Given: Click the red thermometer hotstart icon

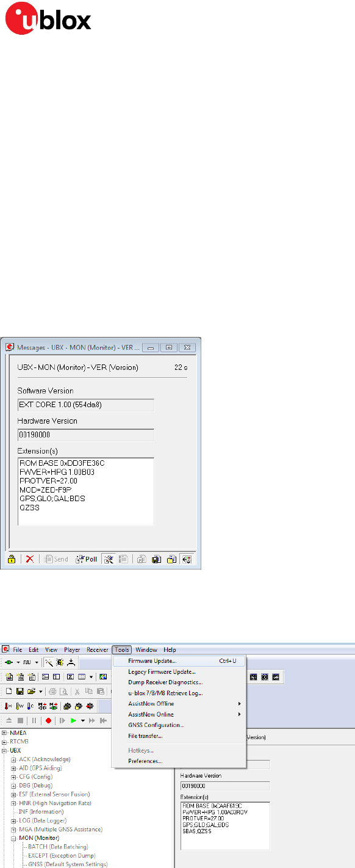Looking at the screenshot, I should point(9,706).
